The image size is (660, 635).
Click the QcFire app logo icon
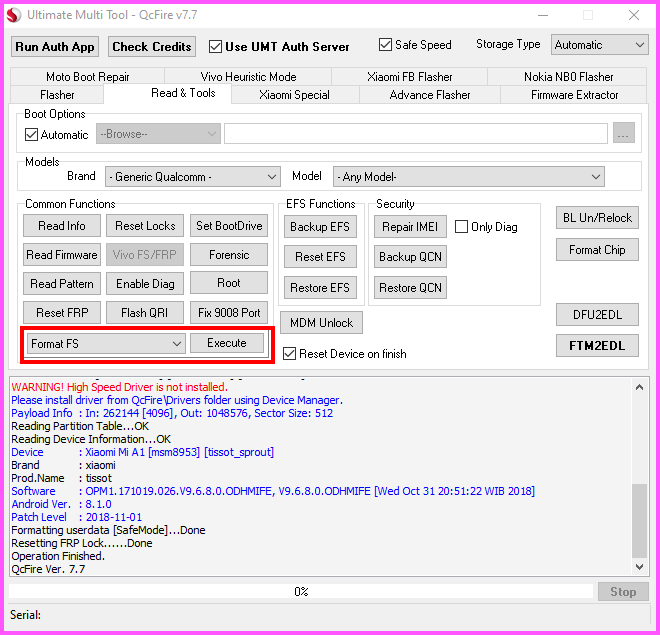(14, 15)
